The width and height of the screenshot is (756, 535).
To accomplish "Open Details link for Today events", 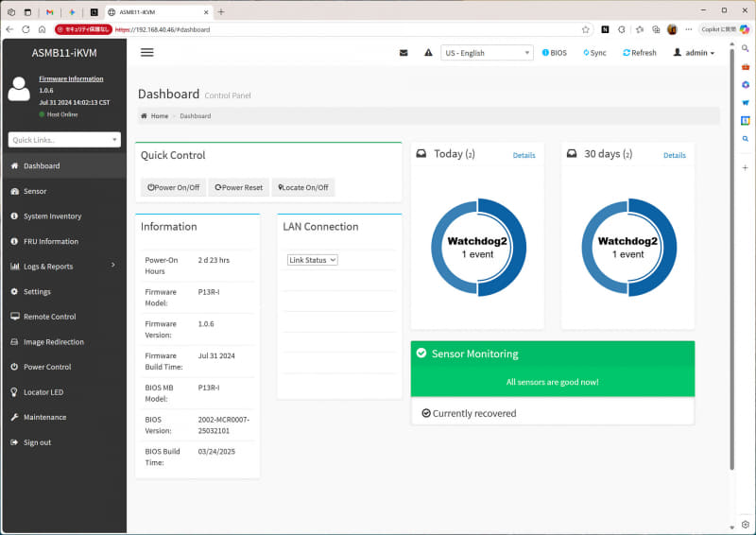I will [x=524, y=155].
